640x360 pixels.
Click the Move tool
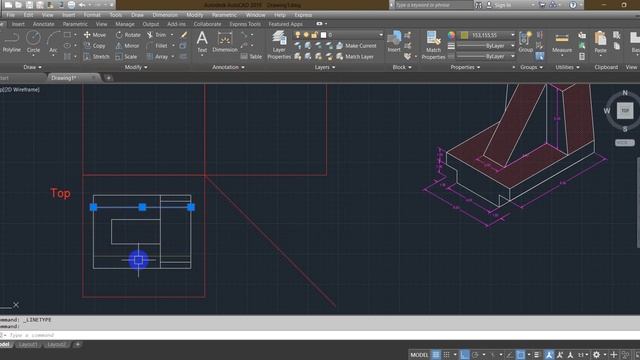pyautogui.click(x=95, y=35)
